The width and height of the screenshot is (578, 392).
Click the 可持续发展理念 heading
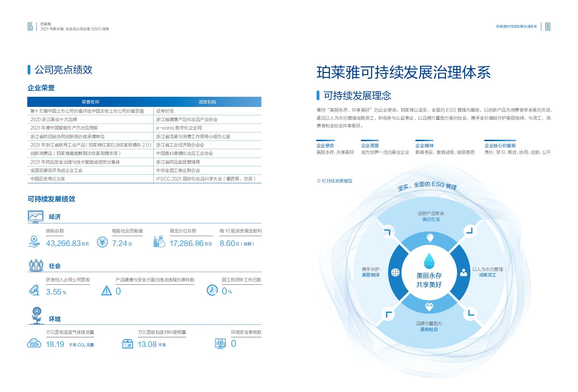[357, 96]
